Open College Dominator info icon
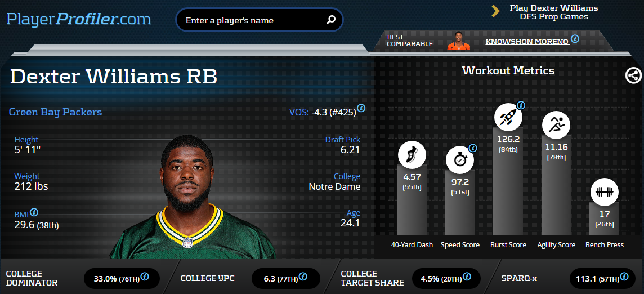 [145, 277]
